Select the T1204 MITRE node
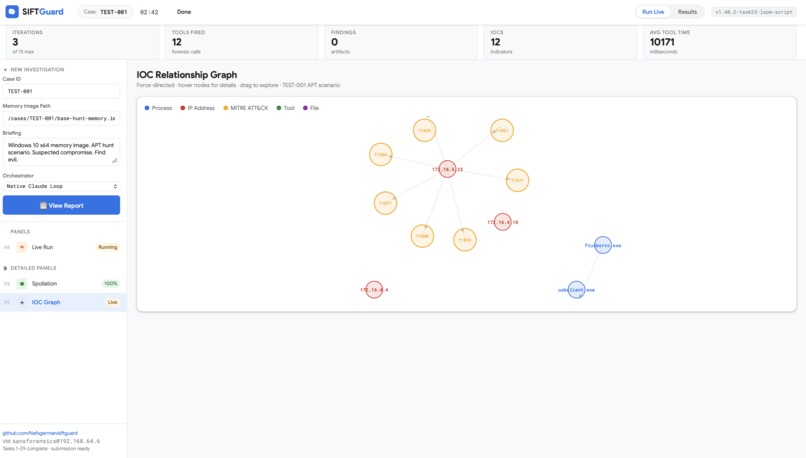 [x=380, y=154]
